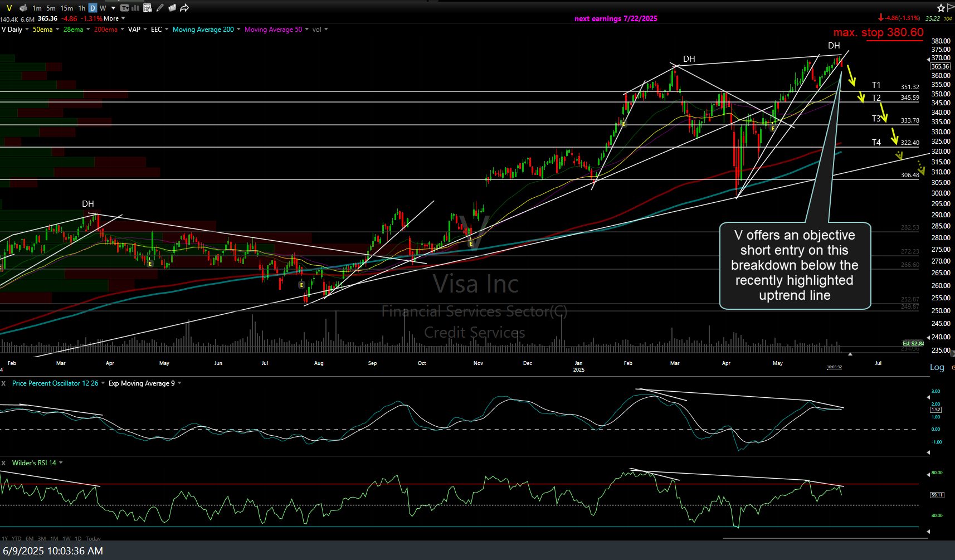Click the add indicator grid icon
Viewport: 955px width, 560px height.
tap(148, 8)
